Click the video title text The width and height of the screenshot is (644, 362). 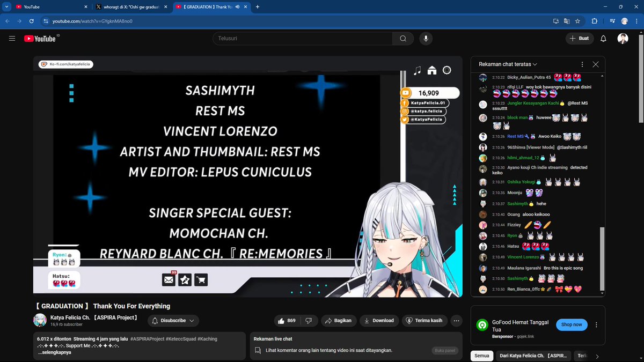102,306
